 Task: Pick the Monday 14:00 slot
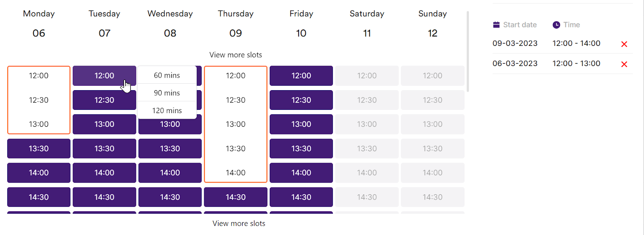pyautogui.click(x=39, y=173)
